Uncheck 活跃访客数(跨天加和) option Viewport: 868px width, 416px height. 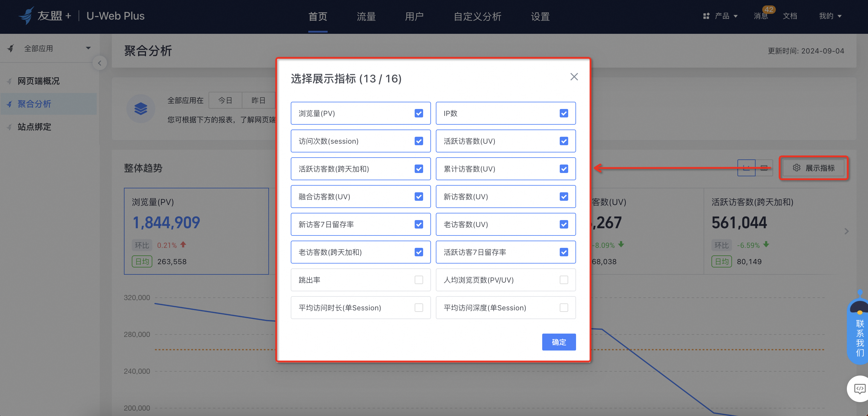(x=419, y=169)
